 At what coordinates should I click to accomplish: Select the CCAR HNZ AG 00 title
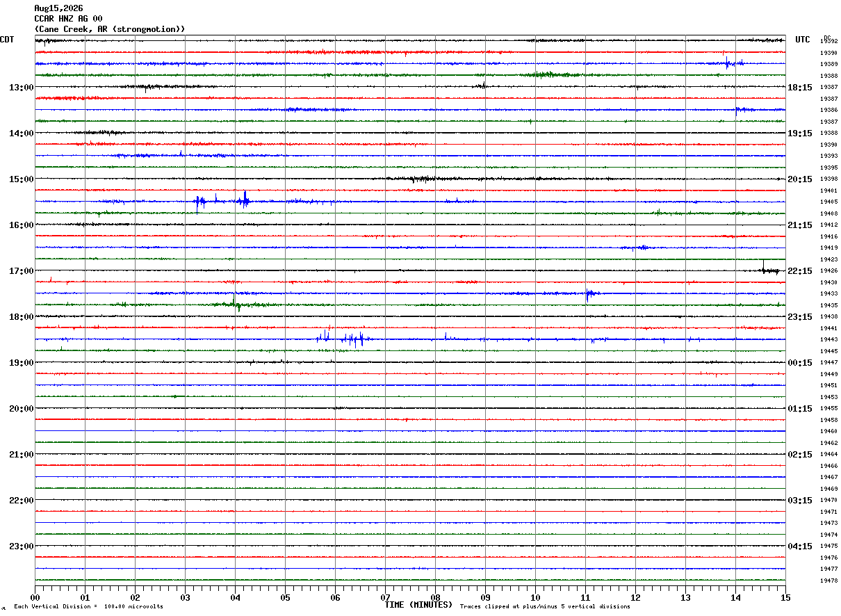[68, 19]
